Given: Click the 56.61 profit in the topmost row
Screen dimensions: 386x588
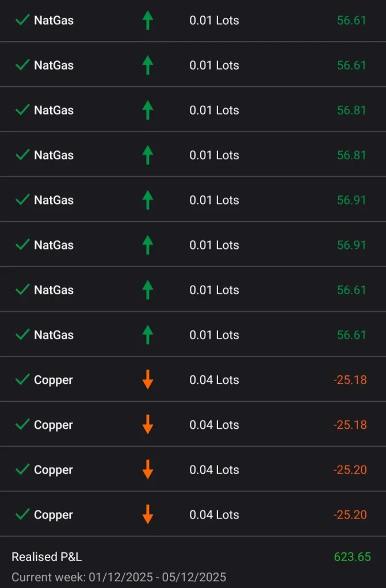Looking at the screenshot, I should [351, 20].
